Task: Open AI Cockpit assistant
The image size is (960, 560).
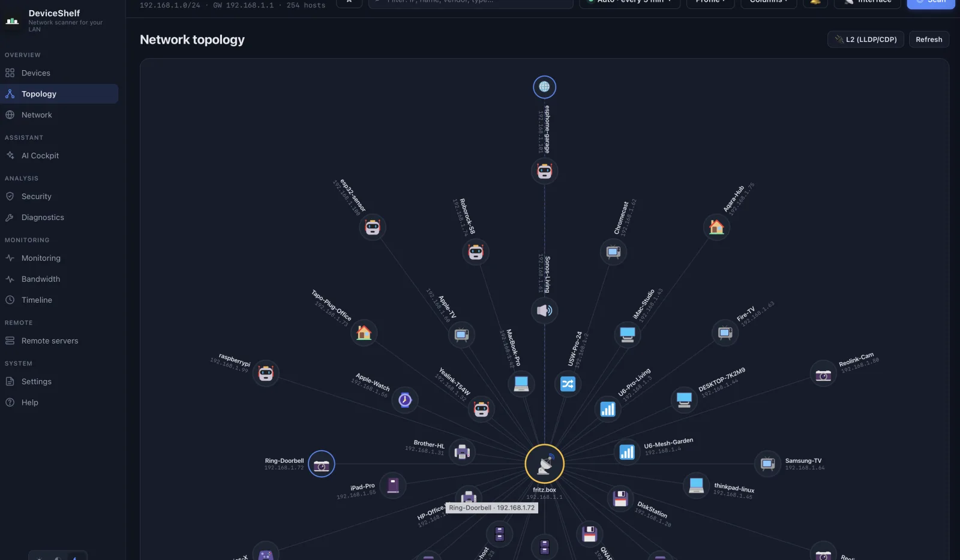Action: pos(59,156)
